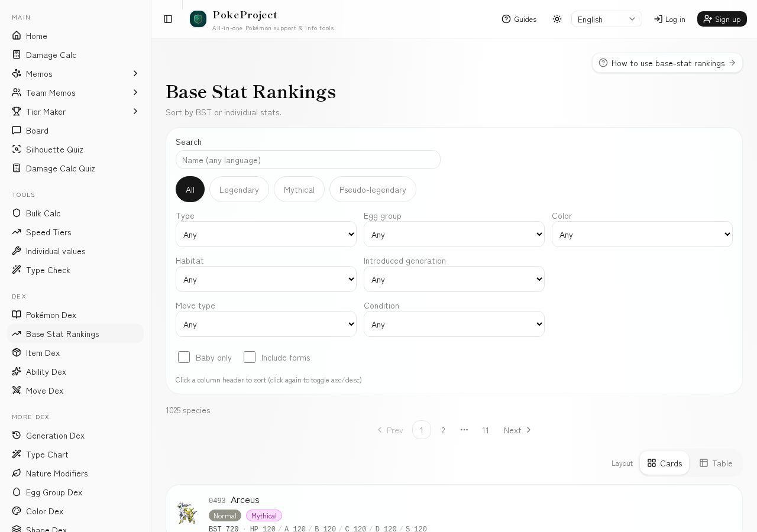
Task: Click the Home house icon in sidebar
Action: click(17, 35)
